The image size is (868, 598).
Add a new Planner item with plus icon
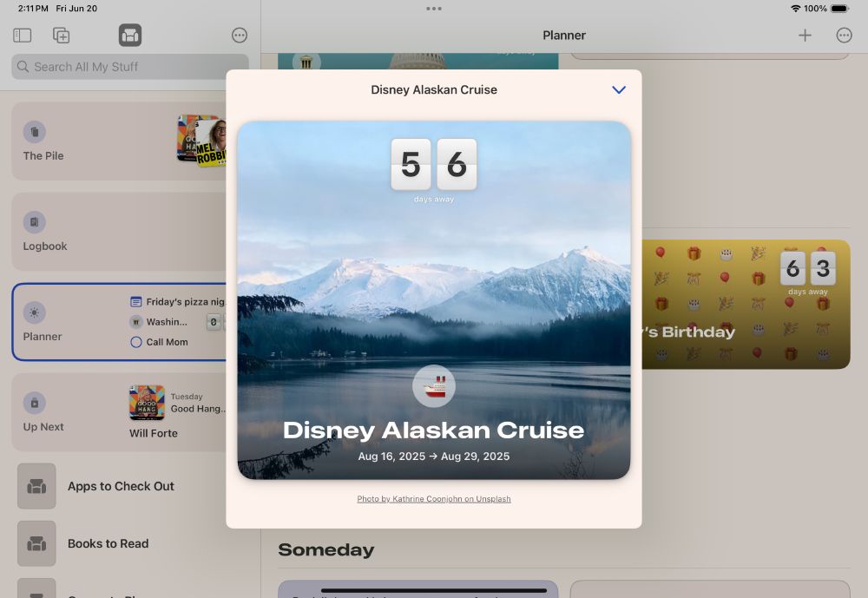805,36
